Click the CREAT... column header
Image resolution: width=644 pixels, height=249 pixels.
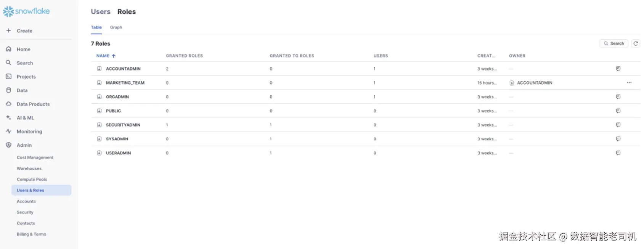tap(486, 56)
